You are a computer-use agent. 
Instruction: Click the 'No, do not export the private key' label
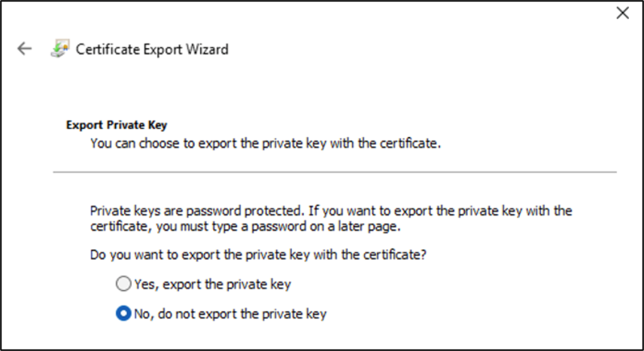[230, 314]
